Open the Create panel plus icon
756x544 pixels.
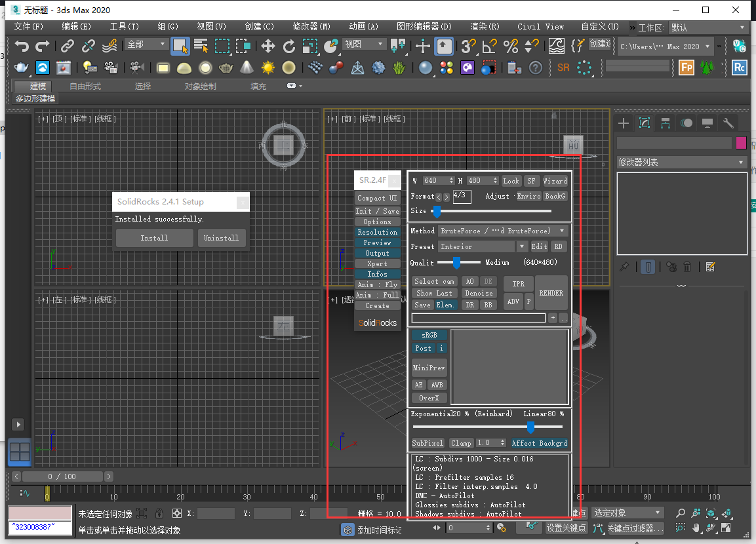[624, 123]
